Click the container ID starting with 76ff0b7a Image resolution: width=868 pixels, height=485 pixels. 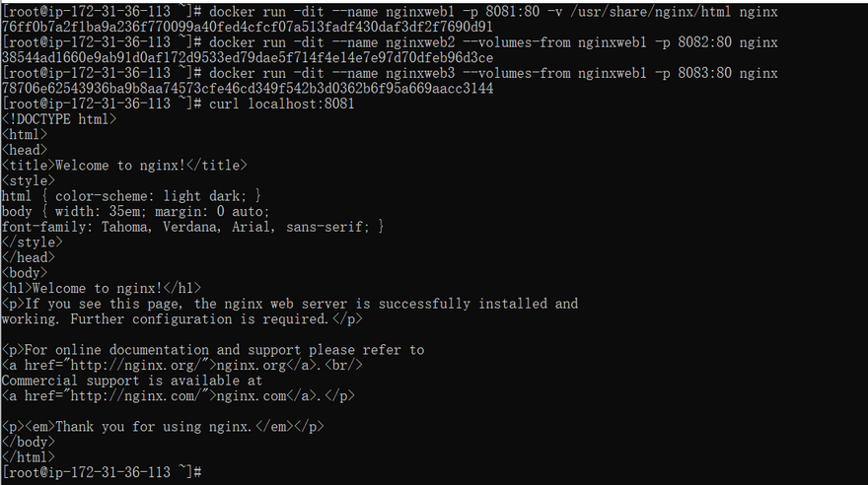click(x=248, y=27)
